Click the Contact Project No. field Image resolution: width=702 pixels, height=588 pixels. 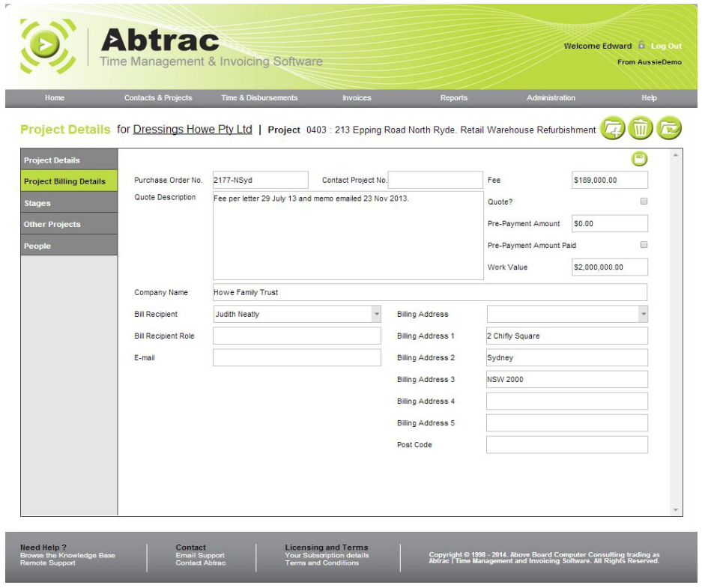[435, 180]
